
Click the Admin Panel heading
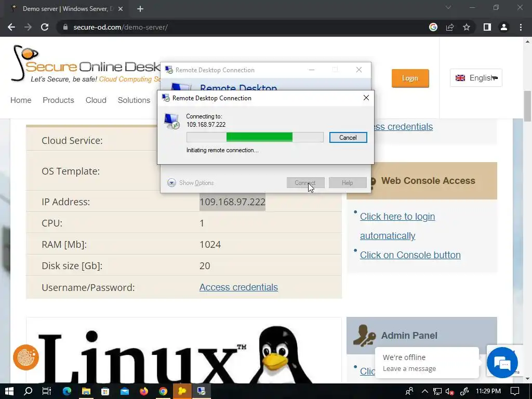[409, 336]
